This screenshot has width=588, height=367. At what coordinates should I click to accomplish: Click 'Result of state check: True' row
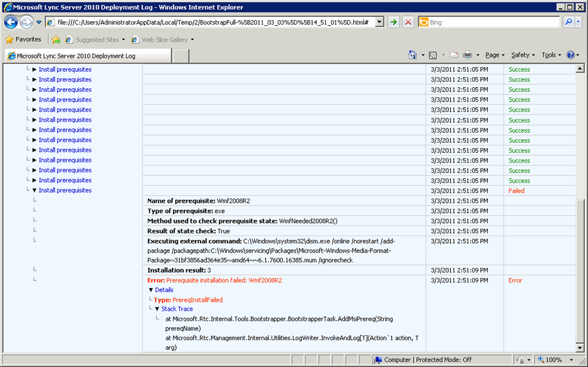coord(284,231)
